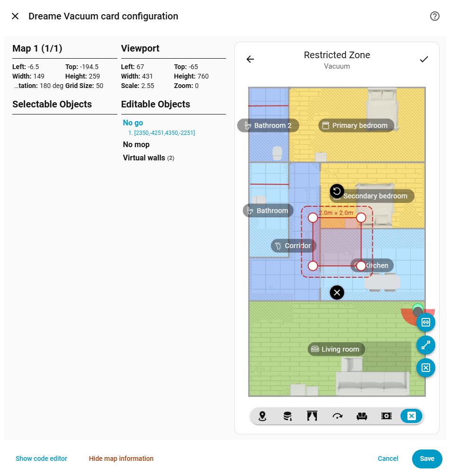Add a virtual wall with line button
Image resolution: width=450 pixels, height=476 pixels.
[426, 345]
